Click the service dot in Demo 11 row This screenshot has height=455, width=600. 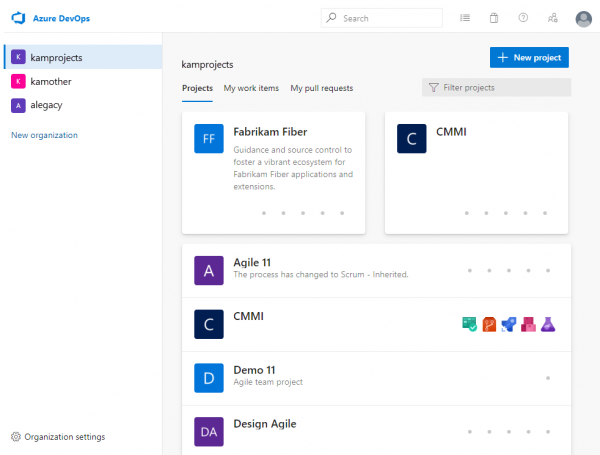[x=548, y=378]
